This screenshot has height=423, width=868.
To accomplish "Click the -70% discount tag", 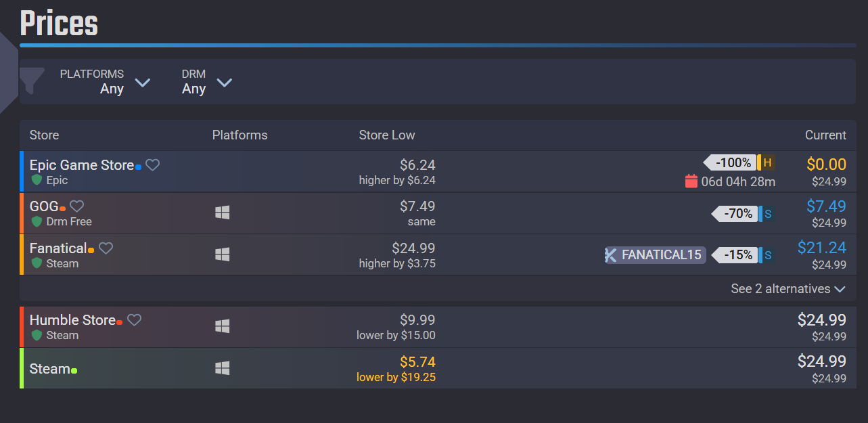I will (734, 214).
